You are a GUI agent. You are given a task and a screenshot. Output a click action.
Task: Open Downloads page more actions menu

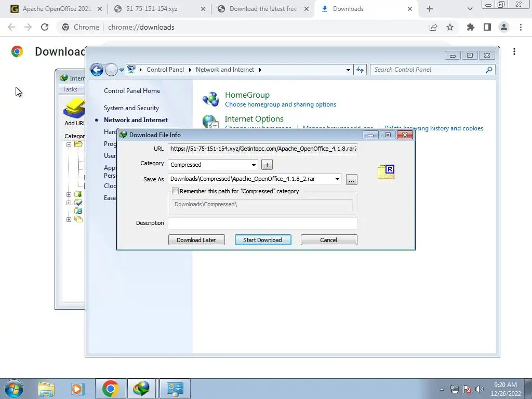tap(514, 51)
